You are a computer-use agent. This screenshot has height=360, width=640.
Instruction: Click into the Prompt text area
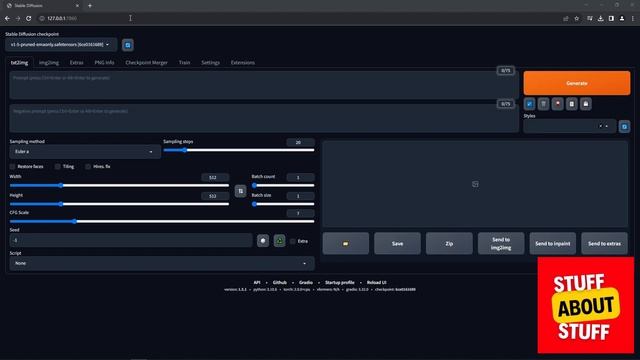tap(264, 85)
